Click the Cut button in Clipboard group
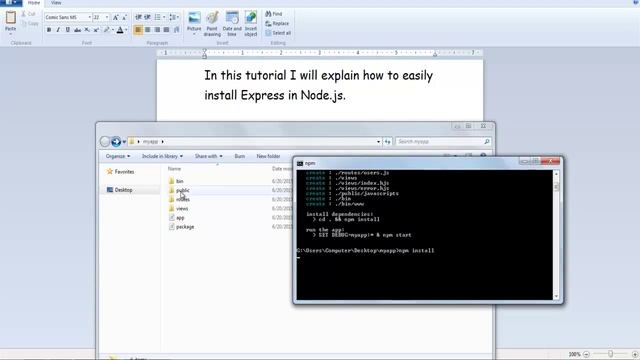640x360 pixels. (28, 14)
